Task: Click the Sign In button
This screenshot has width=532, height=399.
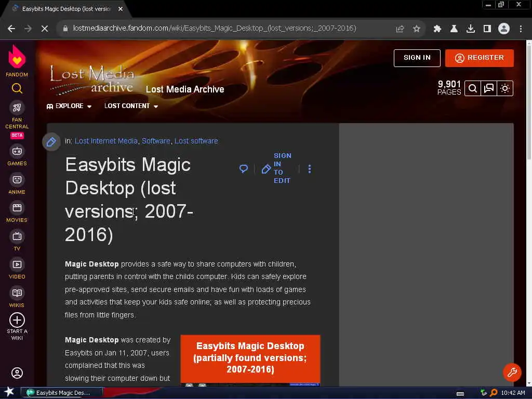Action: [417, 58]
